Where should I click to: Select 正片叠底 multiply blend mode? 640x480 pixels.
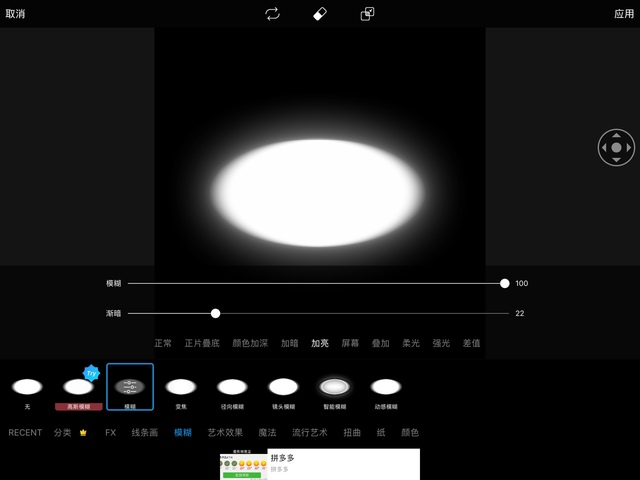(202, 343)
